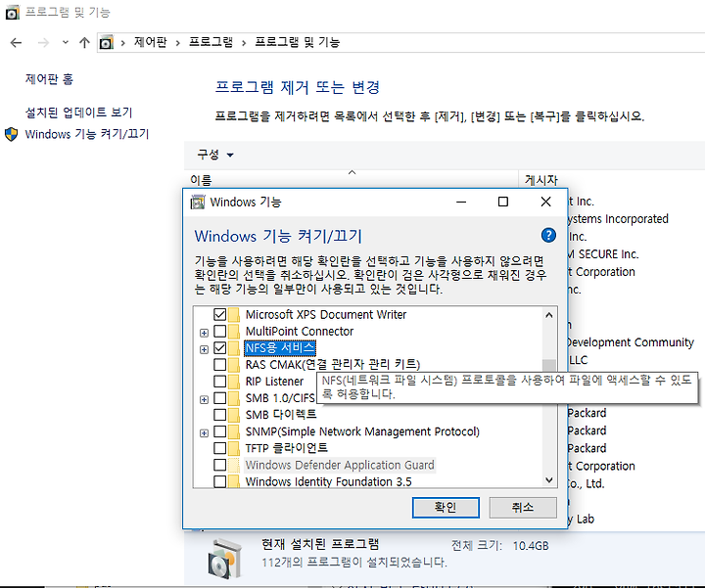Click the shield icon beside Windows 기능 켜기/끄기
This screenshot has width=705, height=588.
[11, 134]
